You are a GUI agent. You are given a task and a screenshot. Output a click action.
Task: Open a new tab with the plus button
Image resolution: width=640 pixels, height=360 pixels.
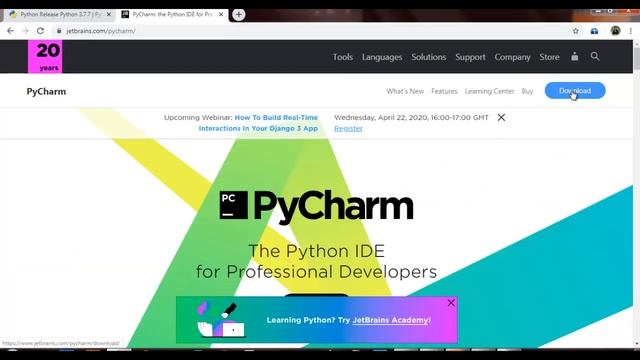tap(239, 14)
